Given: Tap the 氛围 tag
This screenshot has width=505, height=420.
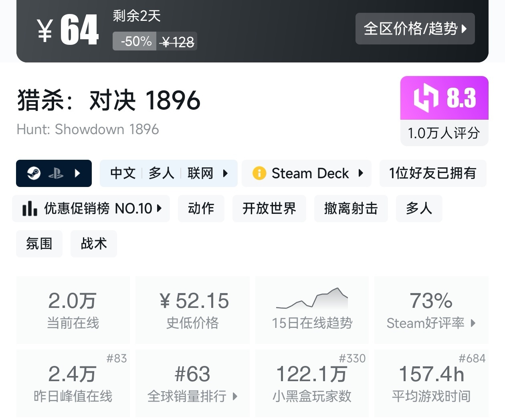Looking at the screenshot, I should 39,243.
